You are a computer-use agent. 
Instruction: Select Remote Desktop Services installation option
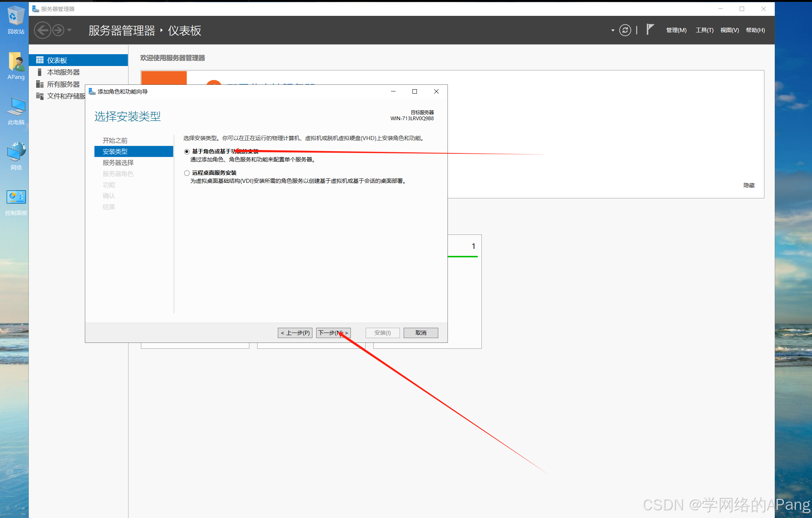pyautogui.click(x=187, y=173)
